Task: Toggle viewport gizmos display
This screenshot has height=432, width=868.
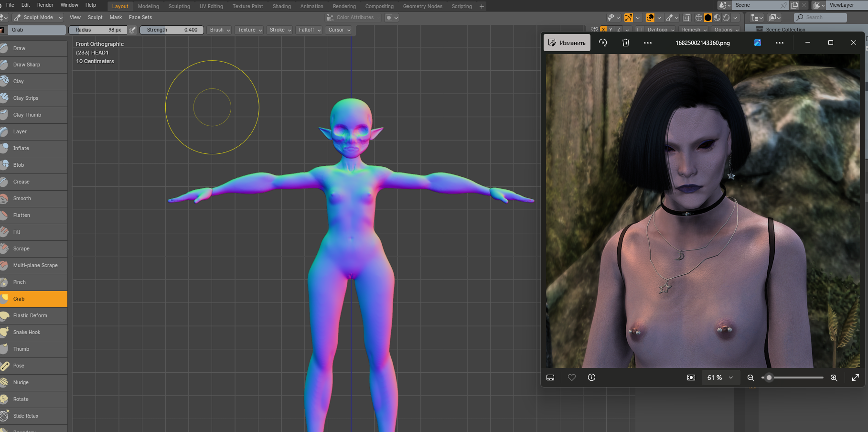Action: [x=629, y=18]
